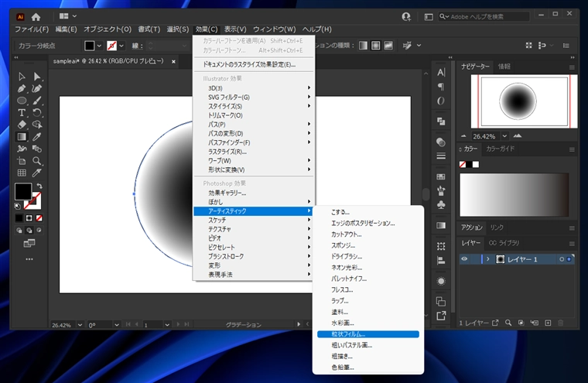588x383 pixels.
Task: Open the スケッチ submenu
Action: pyautogui.click(x=254, y=221)
